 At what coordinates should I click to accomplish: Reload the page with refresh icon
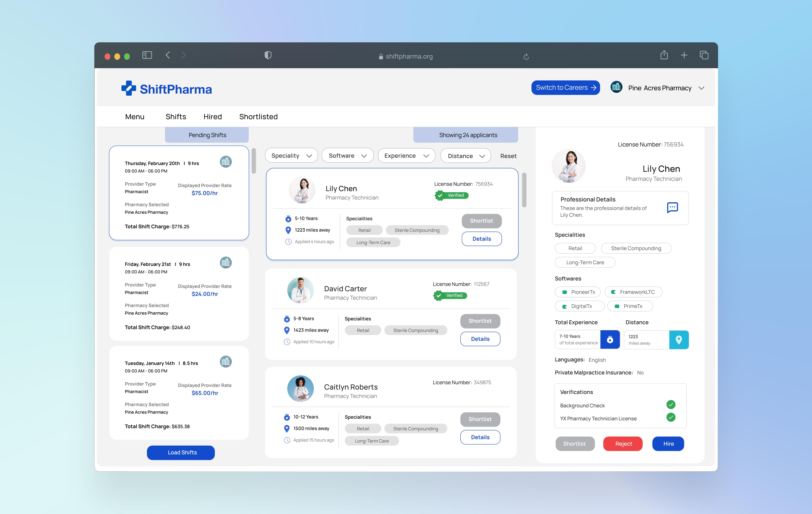526,56
